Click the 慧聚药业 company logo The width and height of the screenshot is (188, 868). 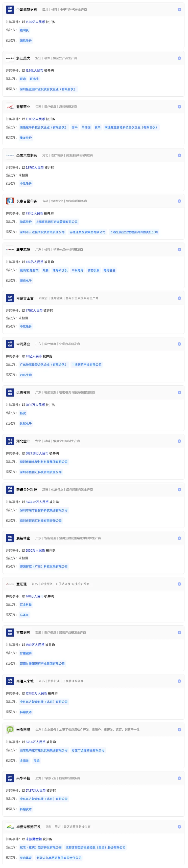[x=10, y=107]
